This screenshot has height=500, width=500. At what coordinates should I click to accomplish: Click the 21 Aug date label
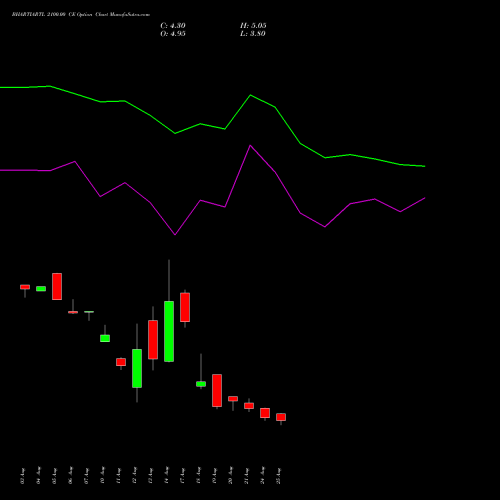click(x=247, y=476)
